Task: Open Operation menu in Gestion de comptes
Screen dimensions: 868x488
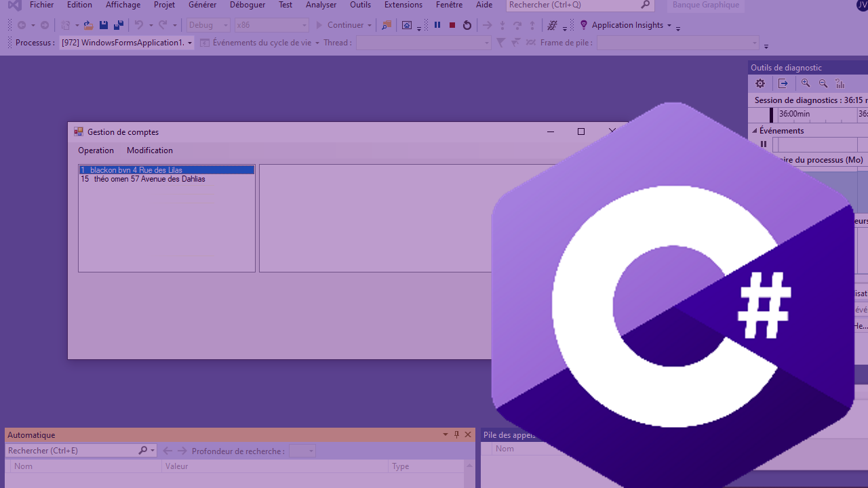Action: [x=96, y=150]
